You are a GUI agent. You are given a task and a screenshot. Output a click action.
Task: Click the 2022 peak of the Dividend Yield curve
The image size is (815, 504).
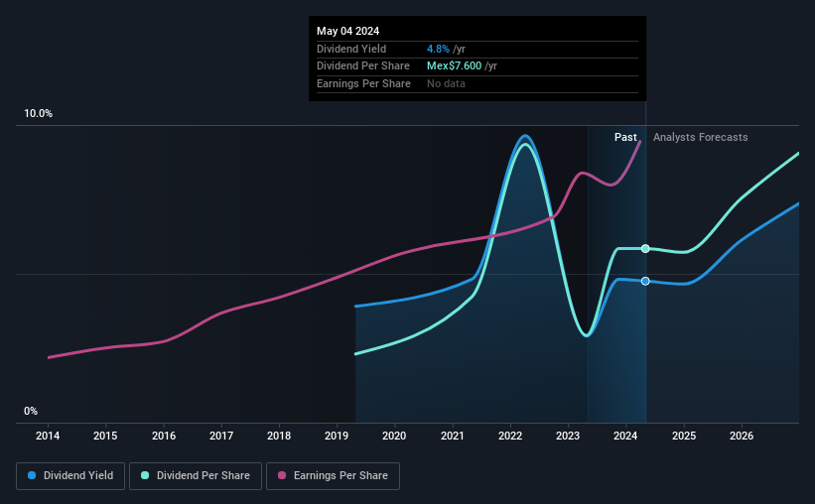(x=525, y=136)
